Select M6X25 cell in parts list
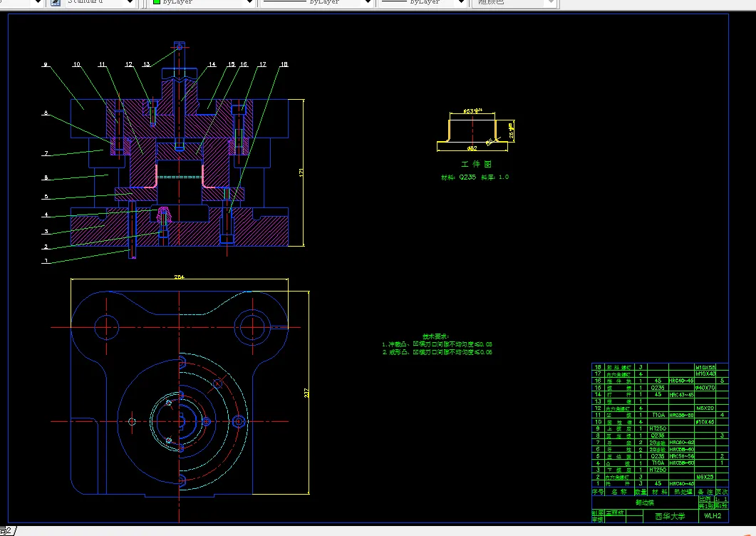This screenshot has width=756, height=536. click(705, 477)
